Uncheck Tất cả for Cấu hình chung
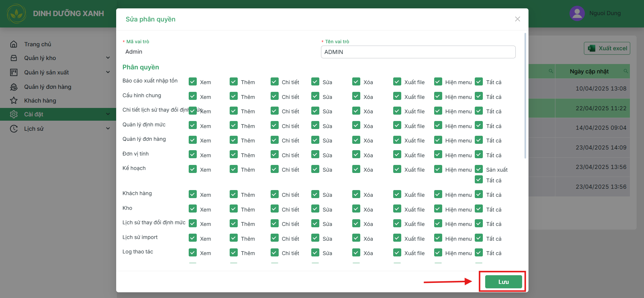Viewport: 644px width, 298px height. (x=479, y=97)
